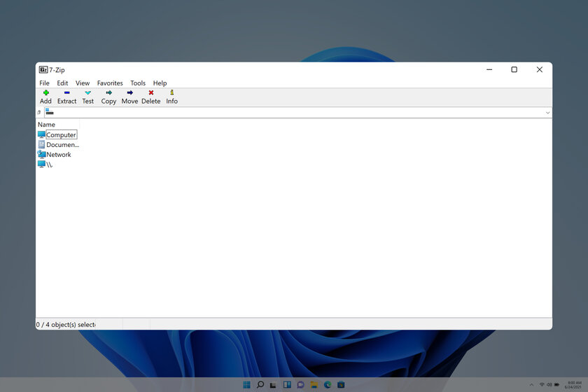Open the Windows Start menu
Image resolution: width=588 pixels, height=392 pixels.
pyautogui.click(x=246, y=384)
